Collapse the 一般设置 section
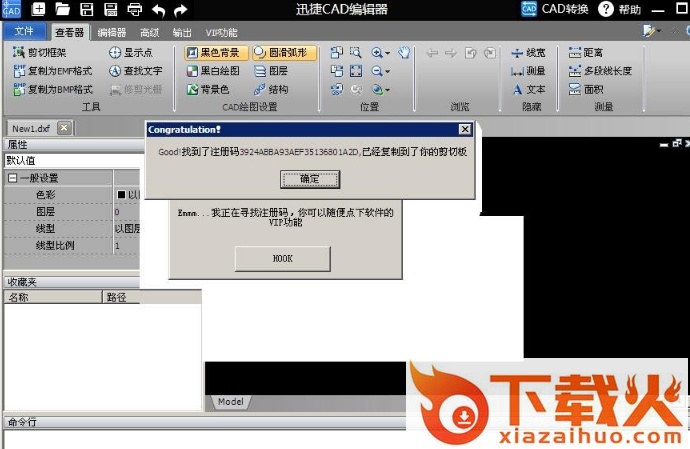Screen dimensions: 690x449 (x=12, y=178)
